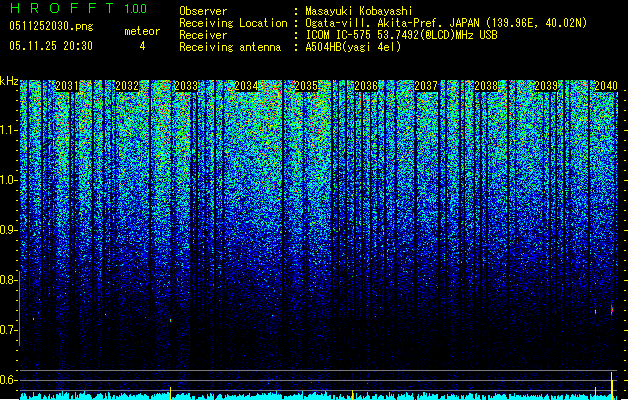Click the 0.8 kHz axis label
Screen dimensions: 629x400
(x=7, y=280)
